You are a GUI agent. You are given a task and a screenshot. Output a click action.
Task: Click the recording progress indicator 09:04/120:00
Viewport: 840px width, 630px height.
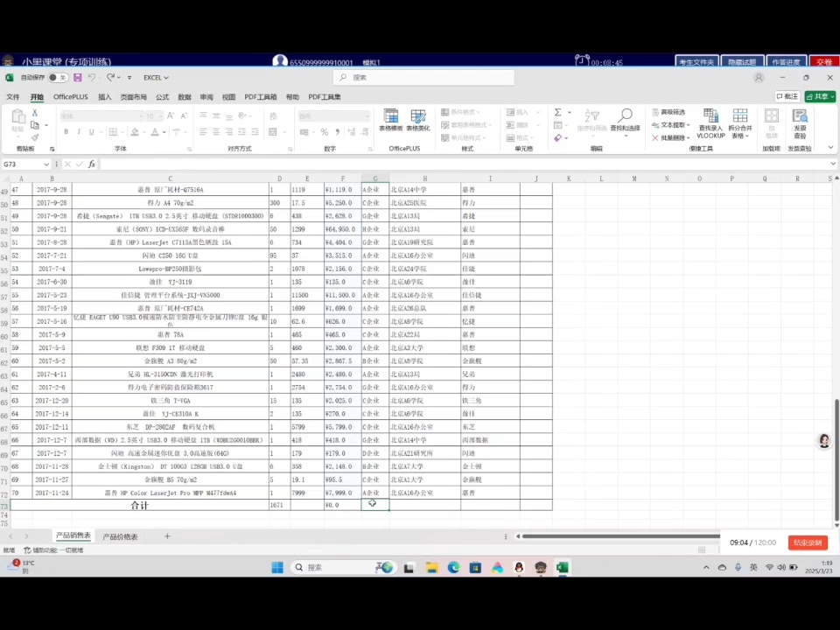coord(754,542)
